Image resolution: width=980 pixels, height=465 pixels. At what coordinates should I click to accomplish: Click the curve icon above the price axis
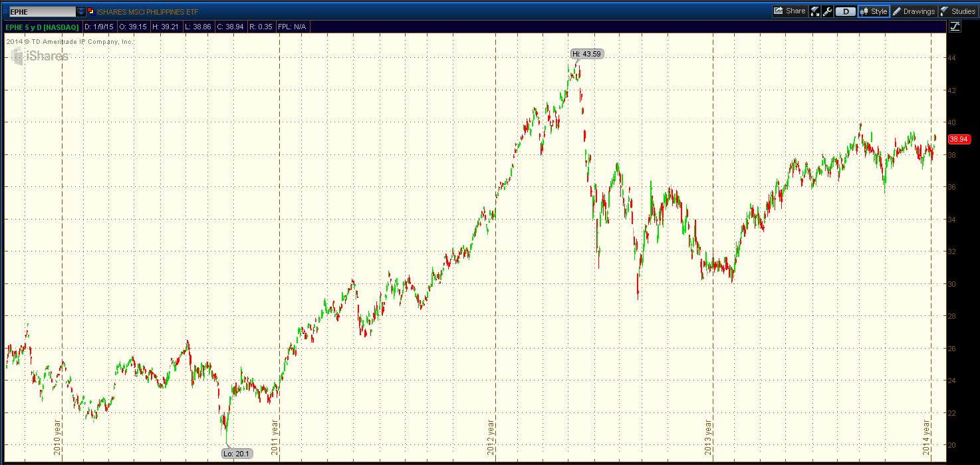click(x=955, y=27)
